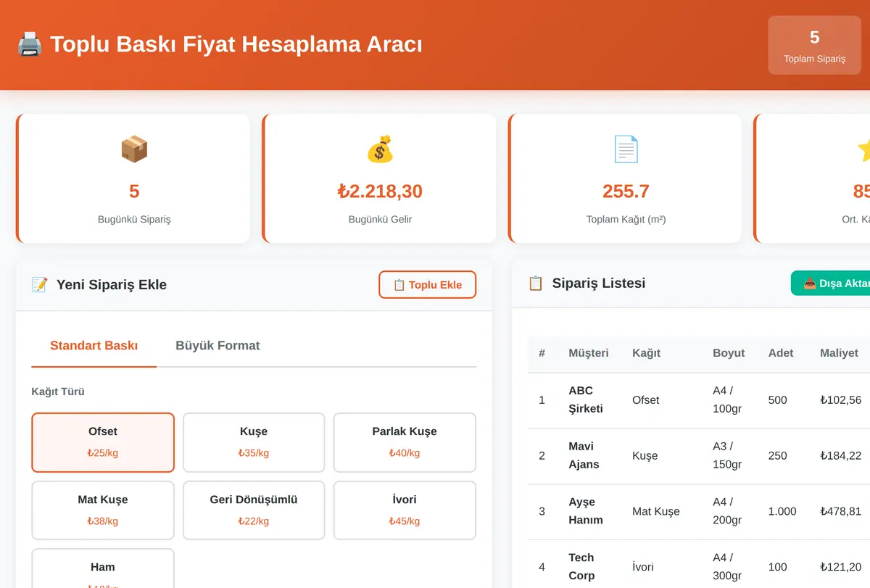Click the Bugünkü Sipariş stat card
This screenshot has width=870, height=588.
(x=133, y=178)
